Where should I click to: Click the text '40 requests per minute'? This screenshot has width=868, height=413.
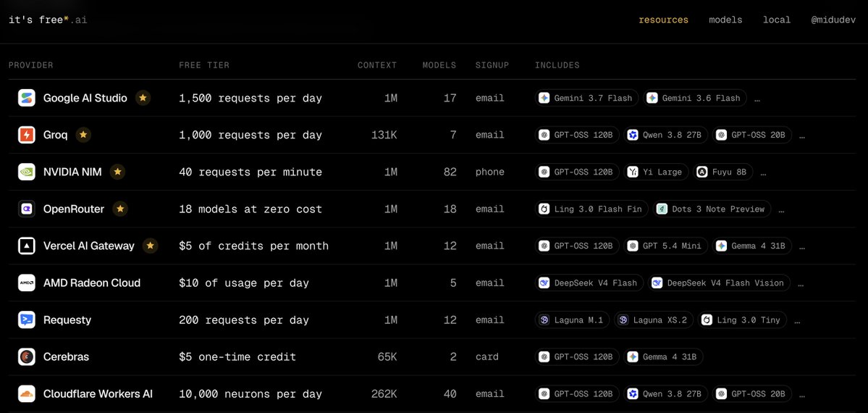pyautogui.click(x=250, y=172)
